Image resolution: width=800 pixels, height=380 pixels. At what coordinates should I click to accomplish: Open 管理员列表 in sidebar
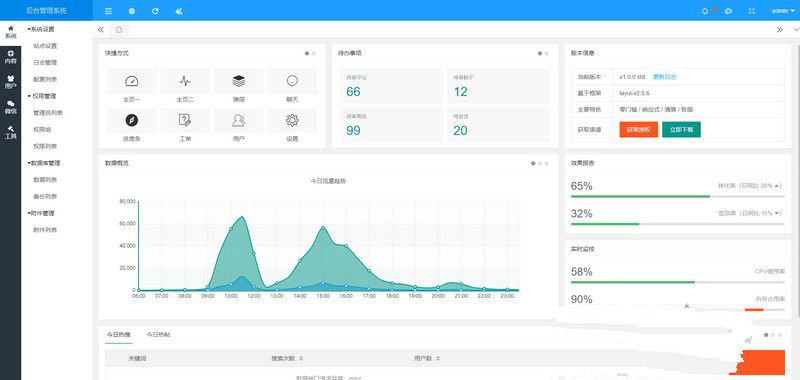coord(48,113)
